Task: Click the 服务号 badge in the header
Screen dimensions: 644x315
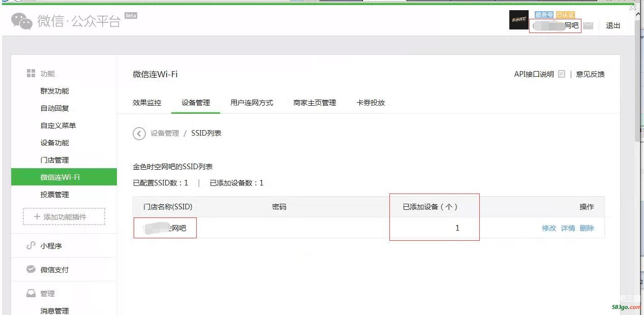Action: [544, 15]
